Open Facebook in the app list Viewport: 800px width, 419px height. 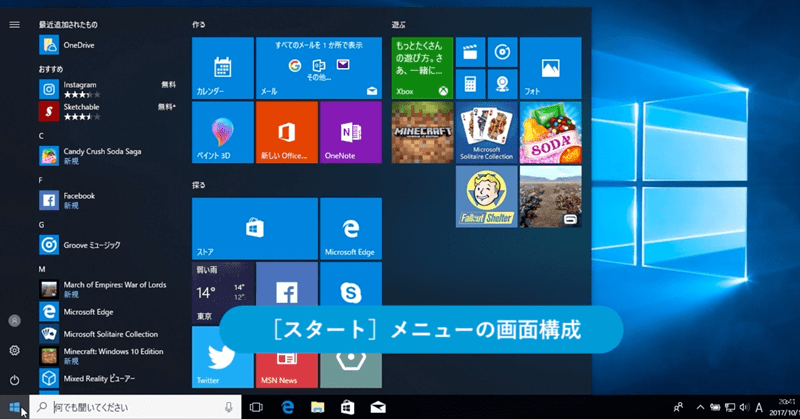coord(108,200)
